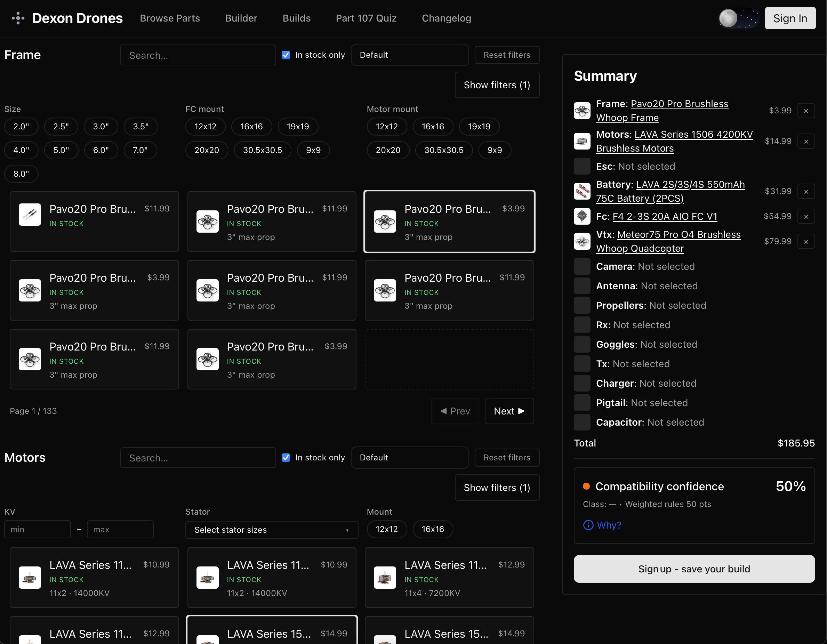Filter frame size by 3.5"
This screenshot has width=827, height=644.
pos(141,127)
